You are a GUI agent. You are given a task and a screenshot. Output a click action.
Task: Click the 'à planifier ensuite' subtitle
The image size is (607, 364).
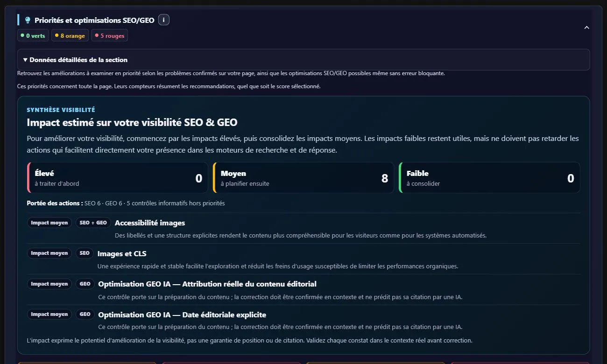(x=245, y=183)
